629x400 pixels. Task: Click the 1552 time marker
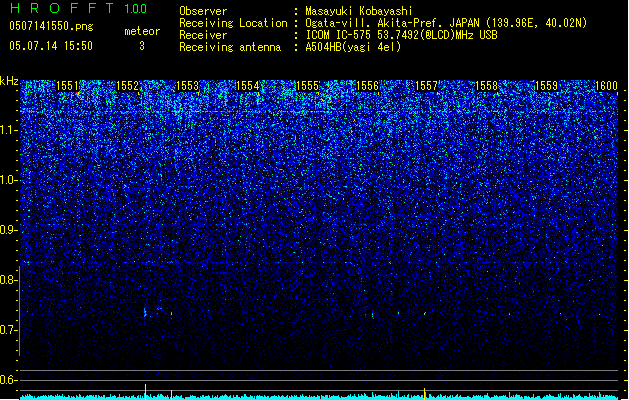pyautogui.click(x=127, y=86)
